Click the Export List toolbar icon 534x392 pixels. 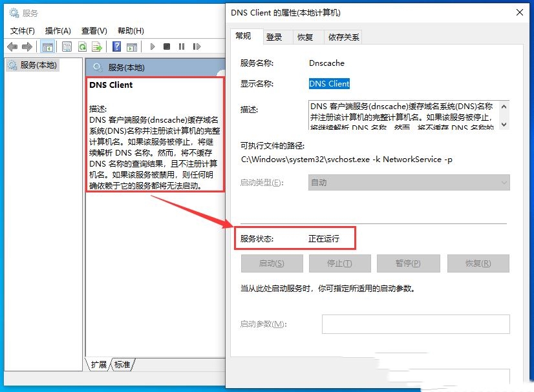pyautogui.click(x=97, y=46)
